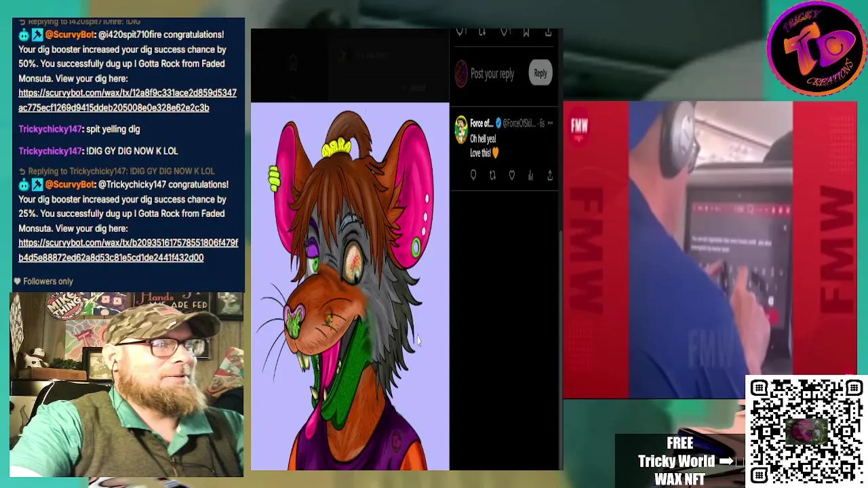Click Trickychicky147 username on "!DIG GY DIG NOW K LOL"
The width and height of the screenshot is (868, 488).
pos(50,151)
